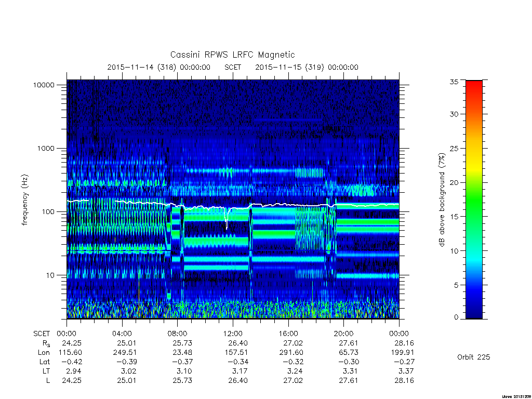
Task: Click Lon value '291.60'
Action: pos(291,353)
